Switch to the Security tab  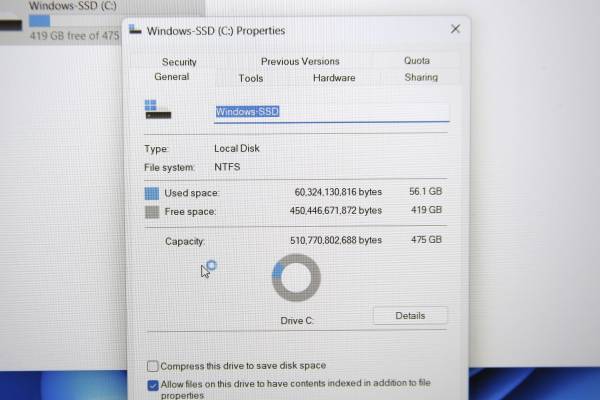pos(179,62)
